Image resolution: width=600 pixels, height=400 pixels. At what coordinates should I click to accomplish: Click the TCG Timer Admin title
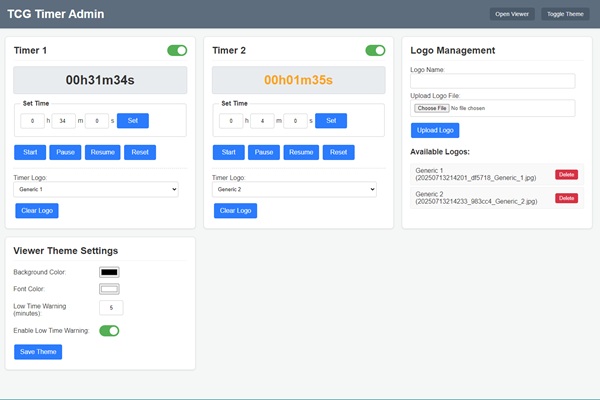pos(56,14)
